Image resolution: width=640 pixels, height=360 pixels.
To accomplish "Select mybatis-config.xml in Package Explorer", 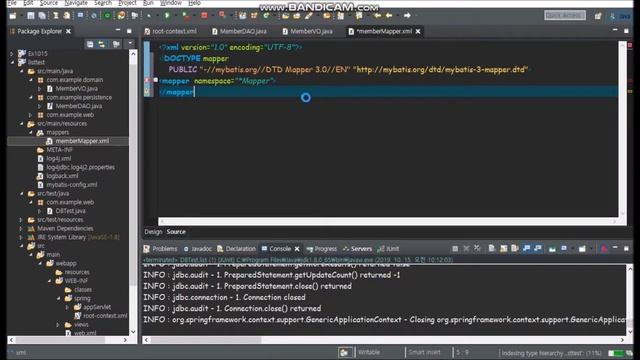I will click(x=71, y=184).
